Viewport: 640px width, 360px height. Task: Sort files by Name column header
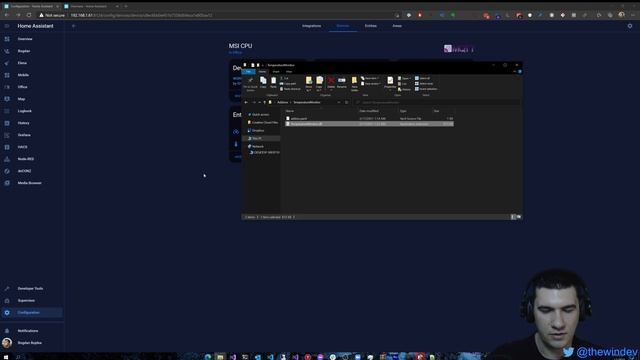[289, 111]
